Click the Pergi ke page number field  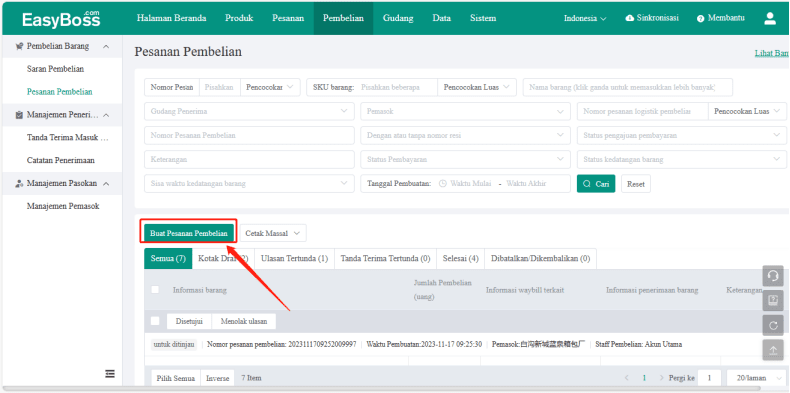(710, 378)
